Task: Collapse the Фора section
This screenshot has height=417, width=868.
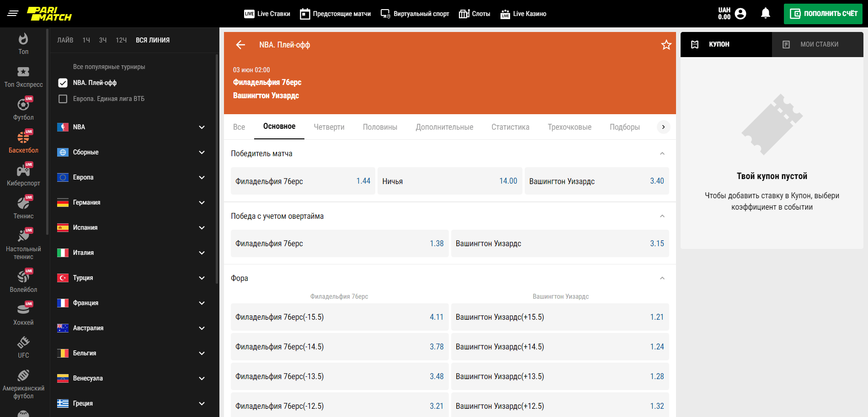Action: pyautogui.click(x=662, y=278)
